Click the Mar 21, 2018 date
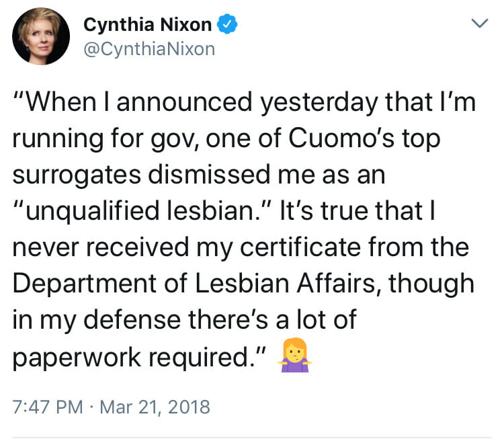 click(155, 407)
